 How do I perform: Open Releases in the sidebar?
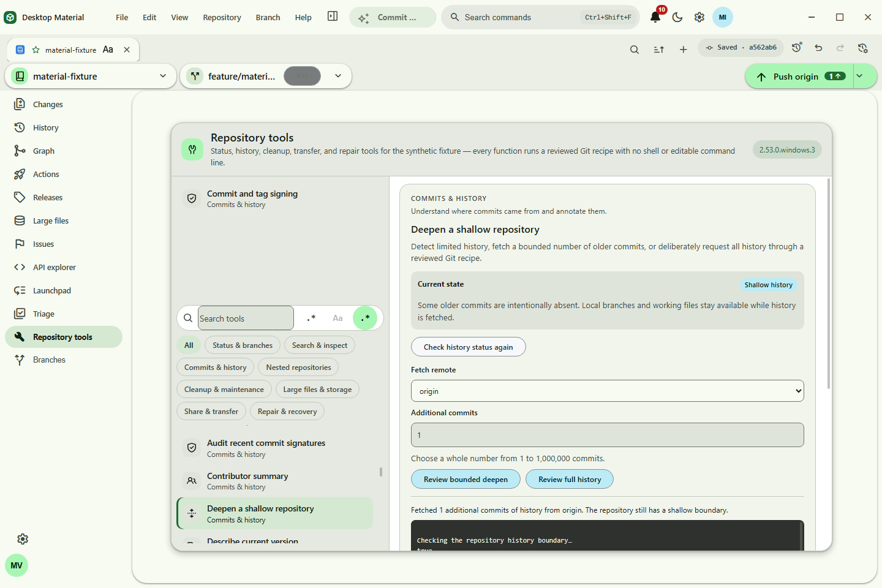tap(64, 197)
